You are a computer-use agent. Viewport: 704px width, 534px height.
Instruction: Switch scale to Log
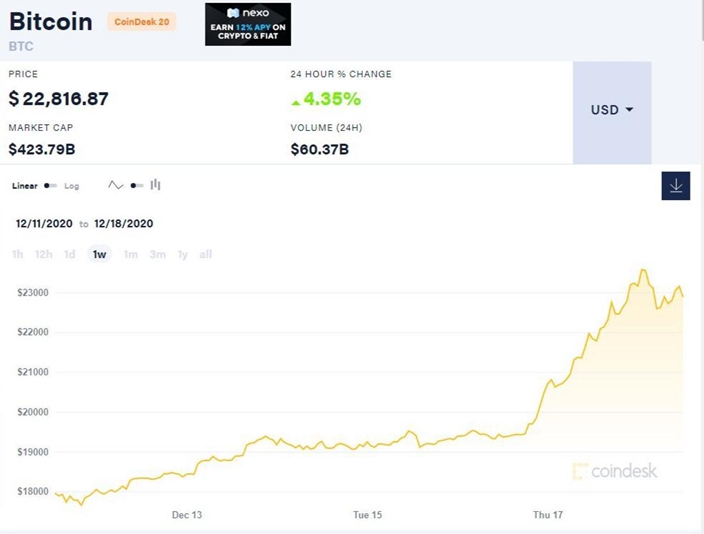pyautogui.click(x=71, y=186)
